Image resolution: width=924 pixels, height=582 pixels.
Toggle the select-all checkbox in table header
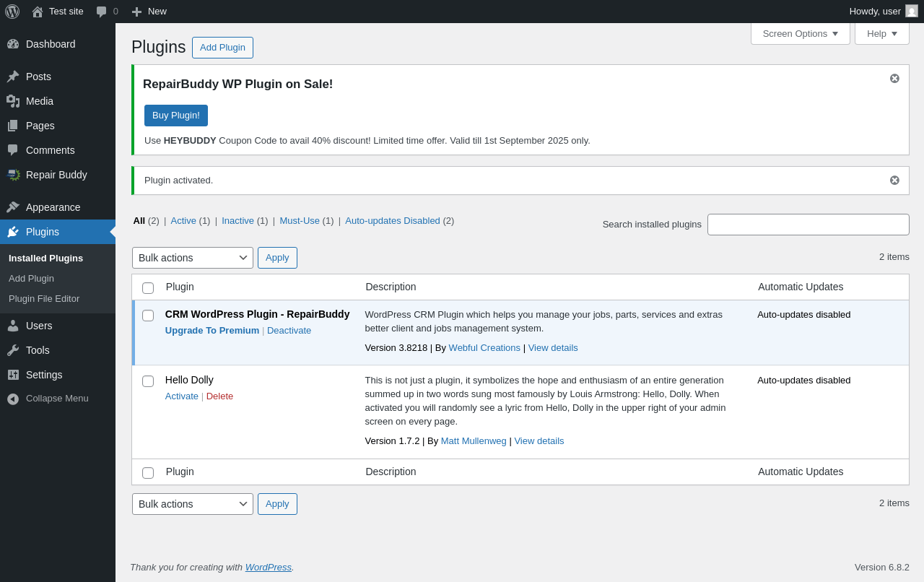pyautogui.click(x=148, y=288)
